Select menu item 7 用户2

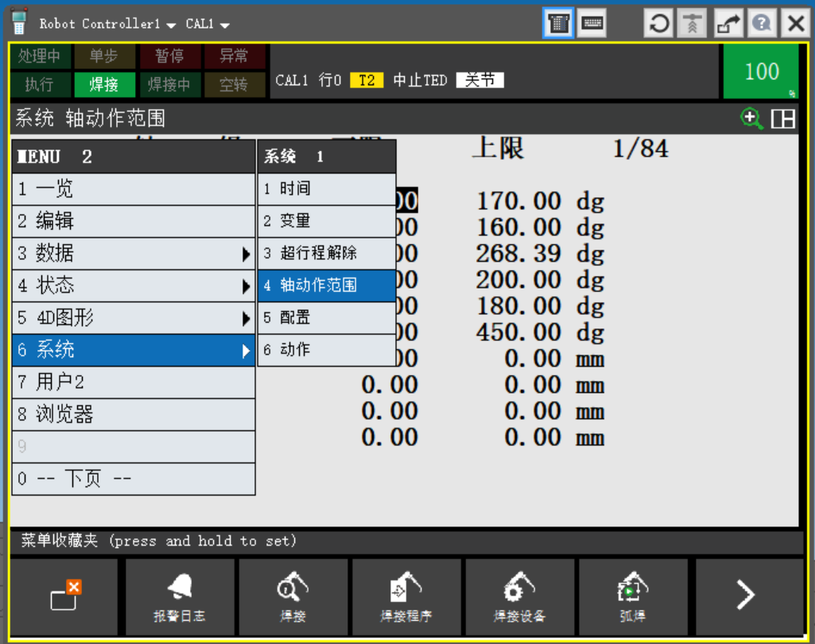tap(134, 382)
